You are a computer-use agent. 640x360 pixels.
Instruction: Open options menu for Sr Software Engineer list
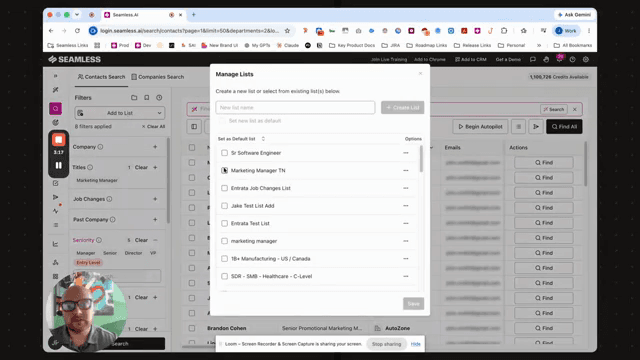tap(406, 153)
